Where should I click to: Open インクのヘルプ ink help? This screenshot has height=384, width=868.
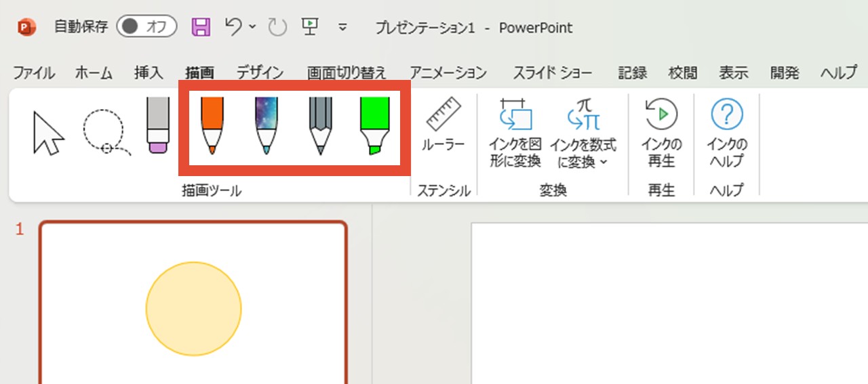pos(727,133)
